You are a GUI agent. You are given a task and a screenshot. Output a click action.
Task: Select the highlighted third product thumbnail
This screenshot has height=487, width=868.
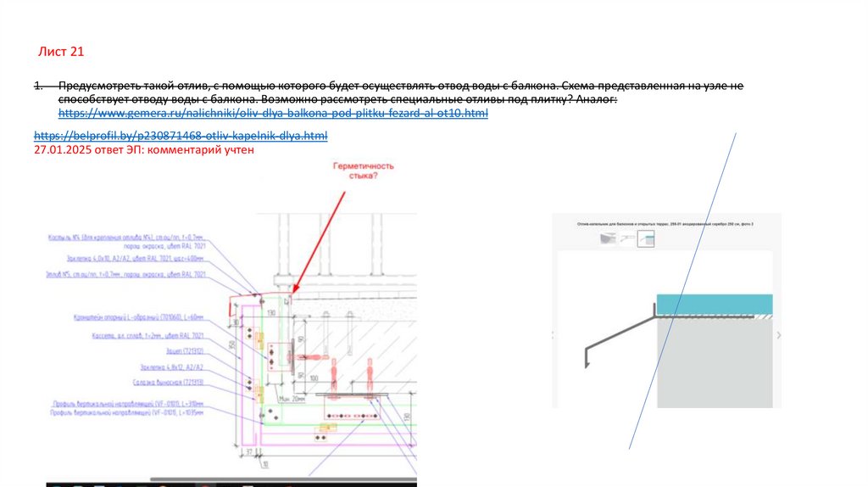646,238
